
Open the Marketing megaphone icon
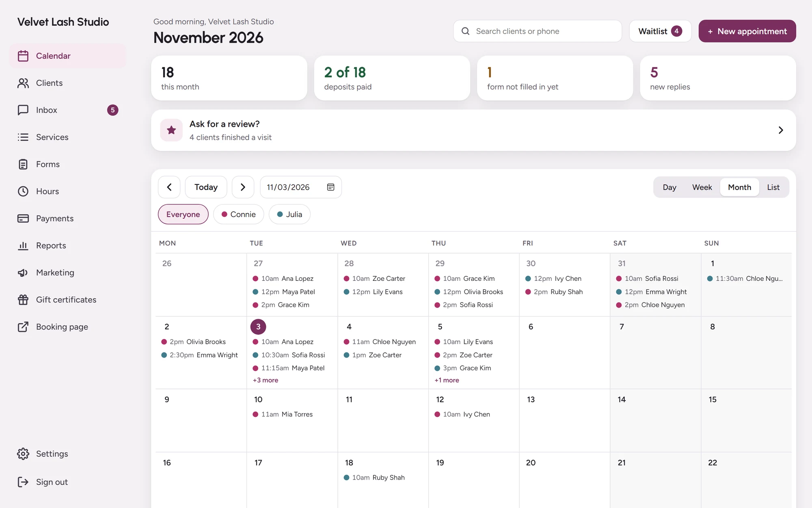[23, 273]
